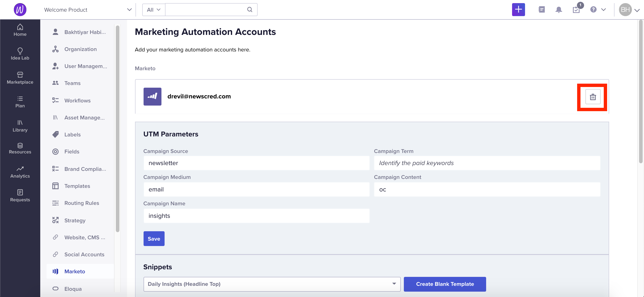Click the Campaign Term field

[487, 163]
